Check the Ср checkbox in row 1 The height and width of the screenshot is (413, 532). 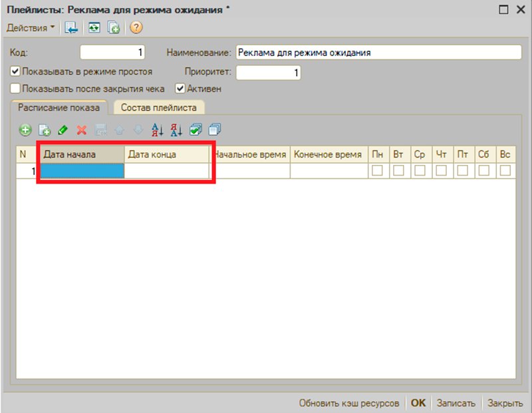pos(420,170)
